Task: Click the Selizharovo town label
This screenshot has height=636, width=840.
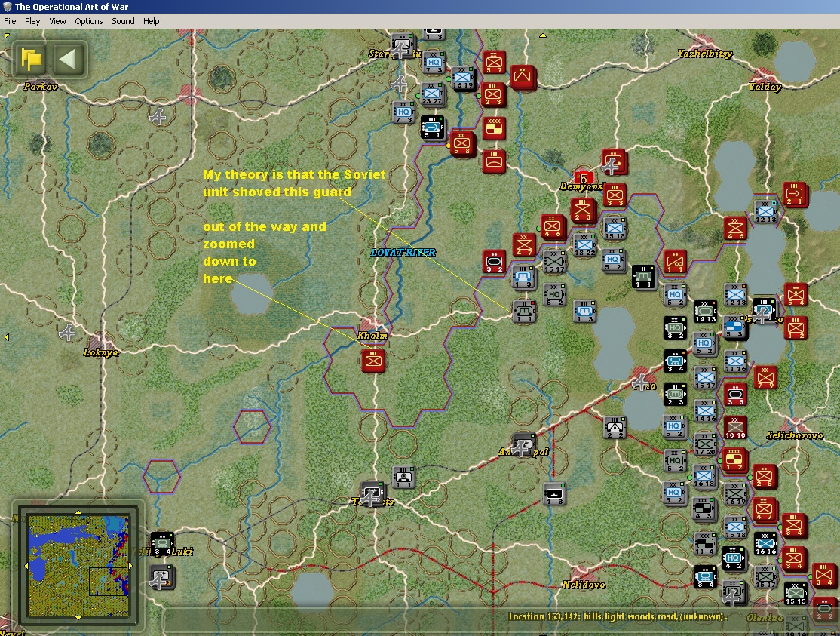Action: [x=795, y=435]
